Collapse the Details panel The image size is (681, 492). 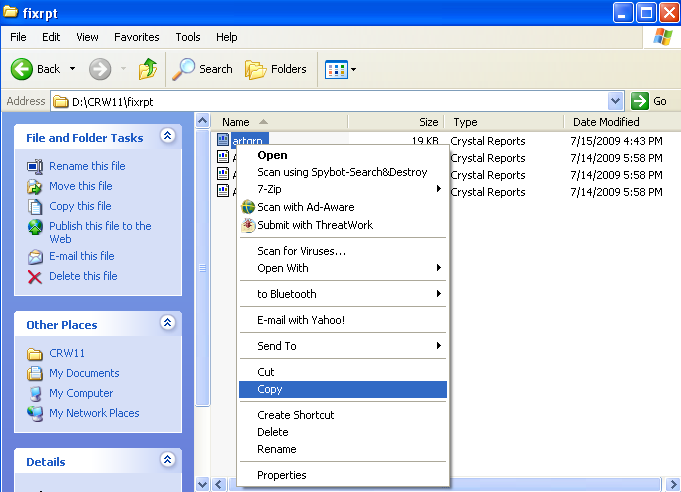click(x=168, y=459)
